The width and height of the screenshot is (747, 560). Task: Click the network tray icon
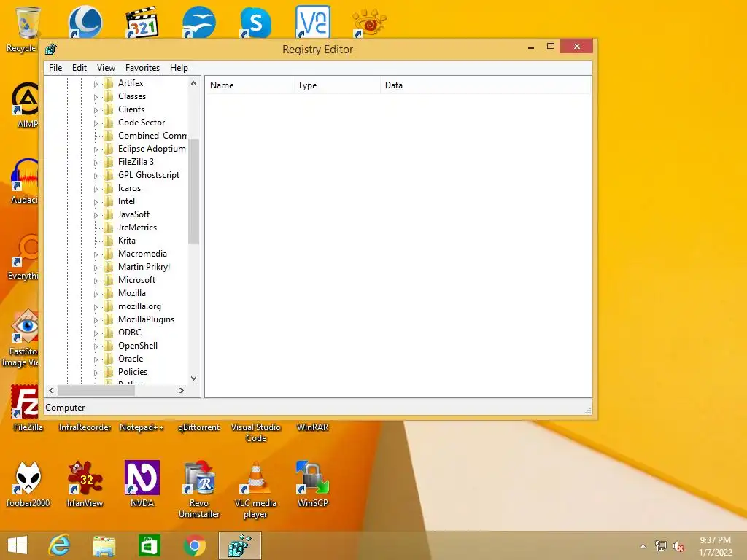tap(661, 546)
